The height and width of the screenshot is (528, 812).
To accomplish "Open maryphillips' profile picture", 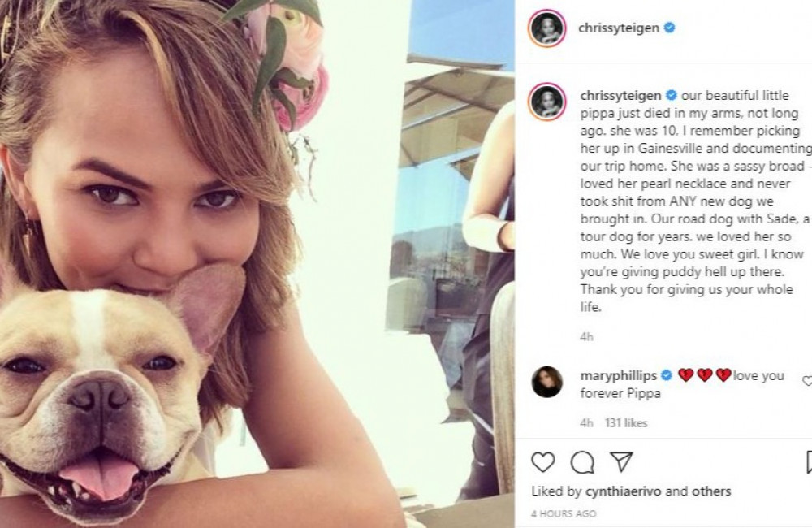I will coord(546,381).
